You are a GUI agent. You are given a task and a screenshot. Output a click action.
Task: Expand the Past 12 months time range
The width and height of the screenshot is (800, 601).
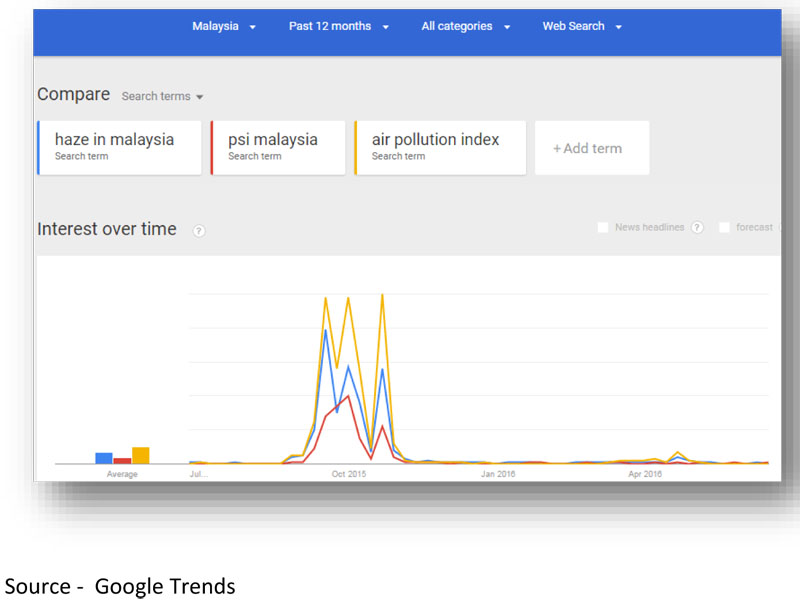pyautogui.click(x=339, y=26)
